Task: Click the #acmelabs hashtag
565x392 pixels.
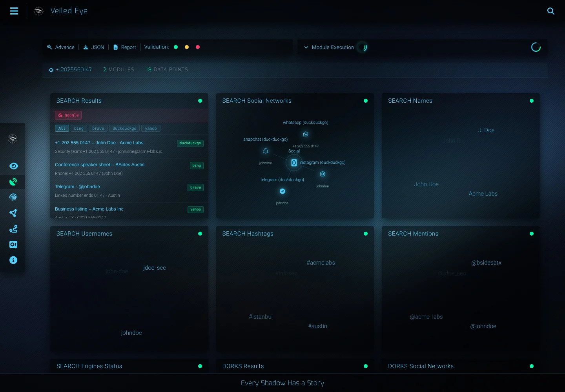Action: click(321, 263)
